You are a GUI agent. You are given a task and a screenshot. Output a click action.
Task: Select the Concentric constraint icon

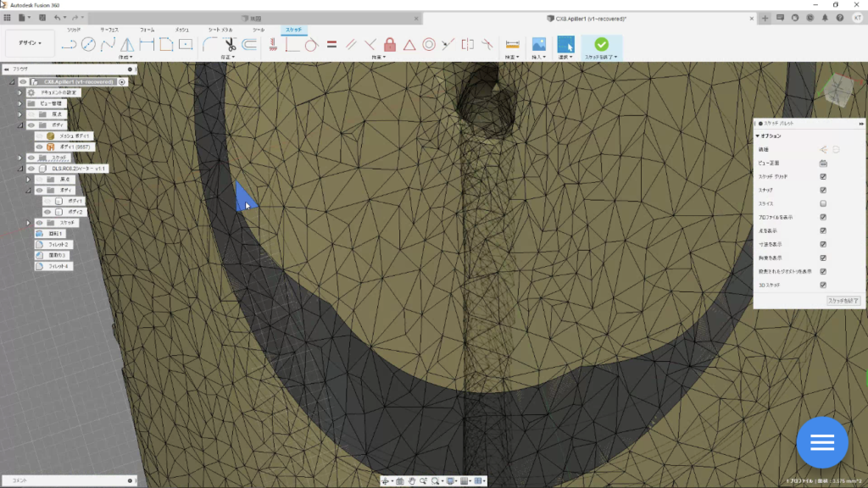[429, 44]
